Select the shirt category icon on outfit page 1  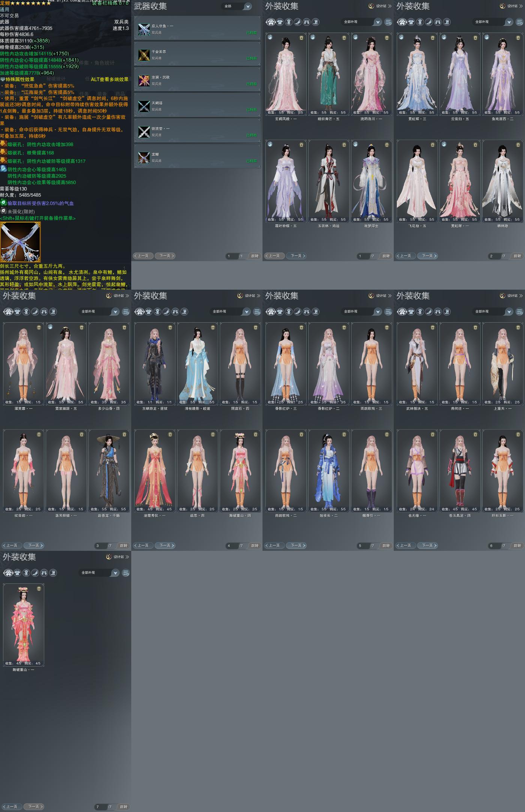280,22
